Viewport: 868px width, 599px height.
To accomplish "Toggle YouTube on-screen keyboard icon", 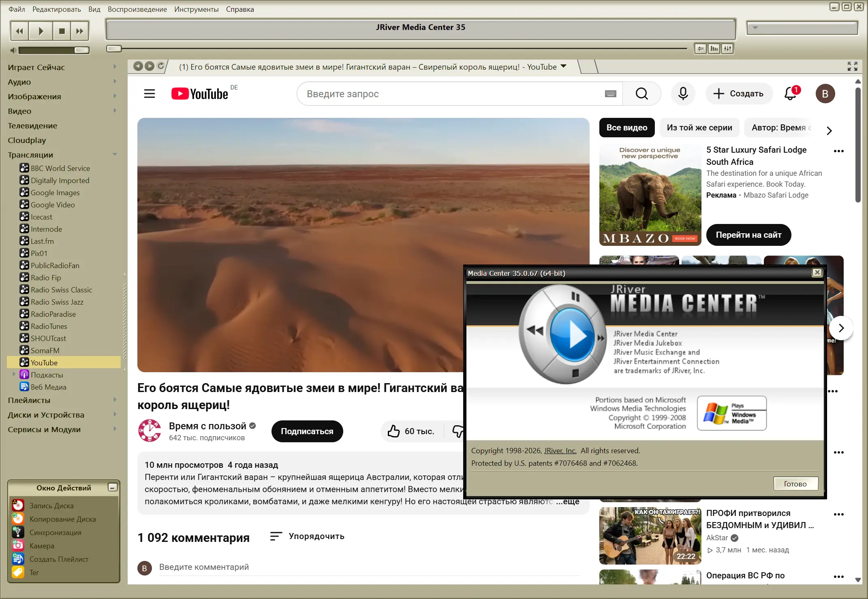I will 610,94.
